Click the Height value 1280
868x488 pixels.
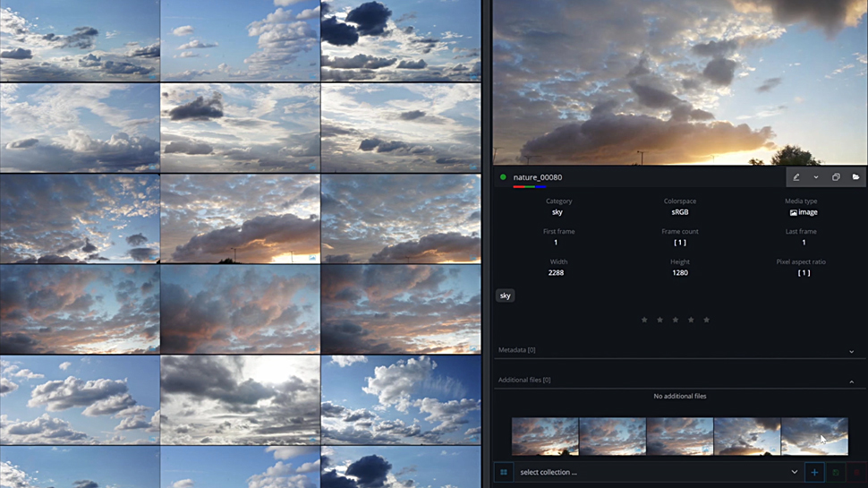[680, 272]
